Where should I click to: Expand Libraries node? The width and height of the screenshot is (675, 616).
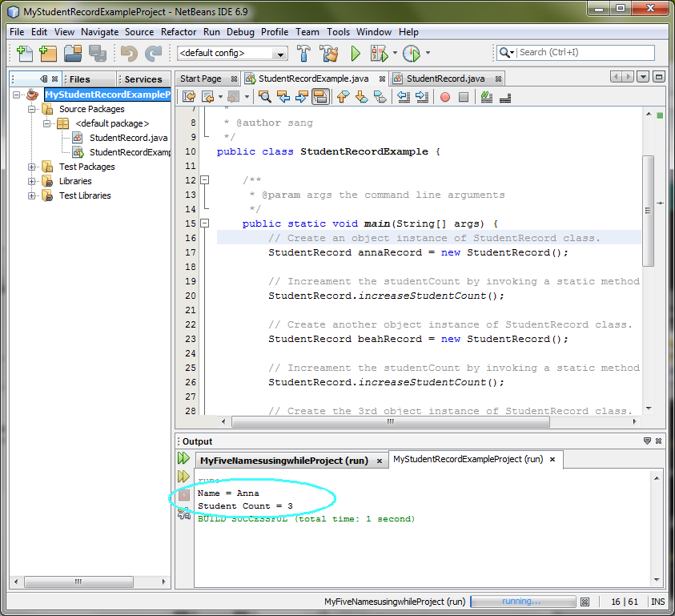click(31, 181)
